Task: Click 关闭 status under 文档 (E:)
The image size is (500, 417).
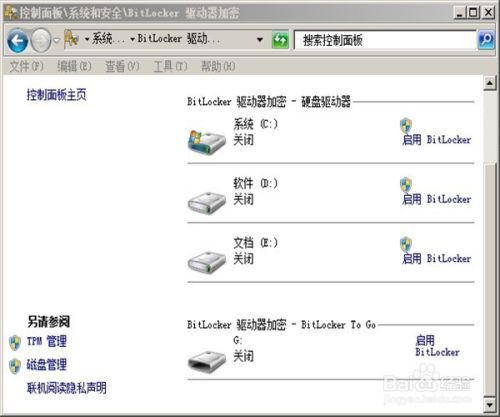Action: 243,259
